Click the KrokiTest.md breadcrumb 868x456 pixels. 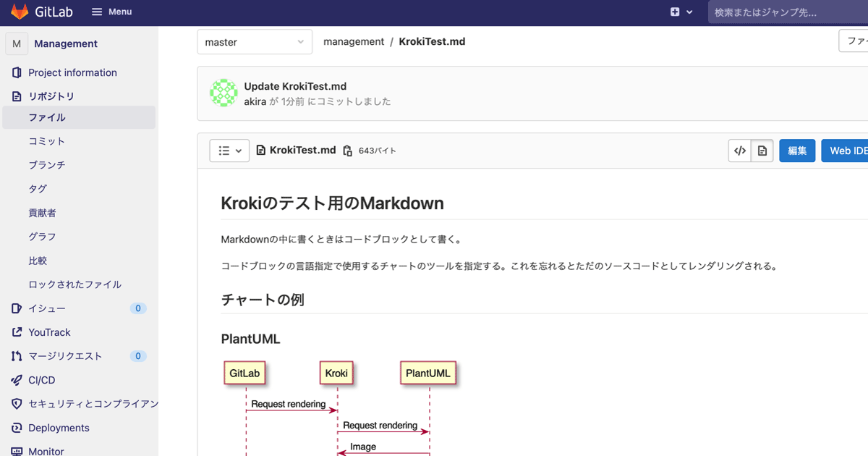tap(432, 42)
